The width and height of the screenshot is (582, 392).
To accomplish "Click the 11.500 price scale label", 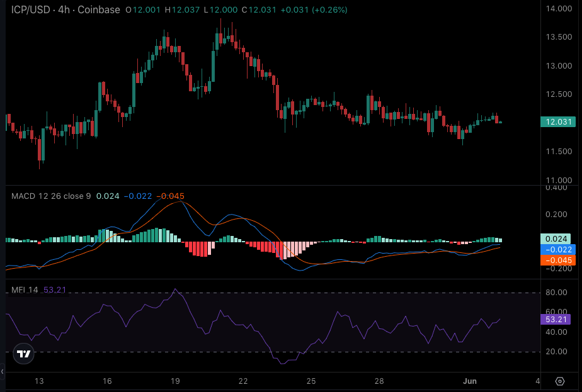I will (559, 152).
